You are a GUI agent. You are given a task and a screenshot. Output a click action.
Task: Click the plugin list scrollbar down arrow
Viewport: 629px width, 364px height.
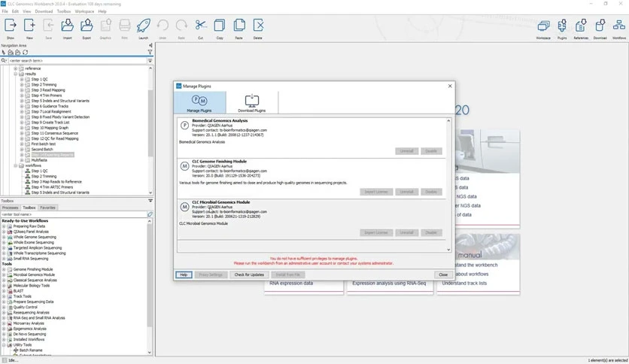tap(448, 250)
